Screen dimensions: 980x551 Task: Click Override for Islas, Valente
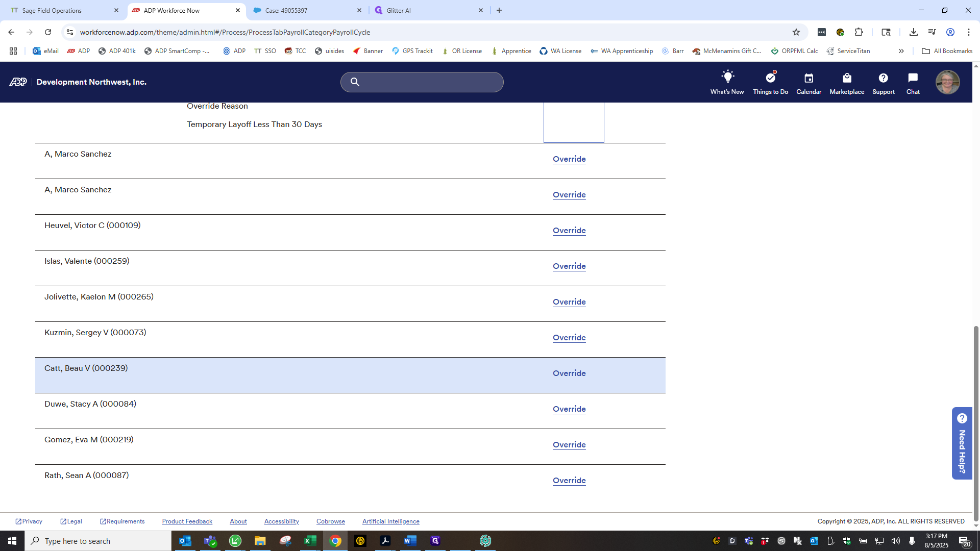pos(569,266)
